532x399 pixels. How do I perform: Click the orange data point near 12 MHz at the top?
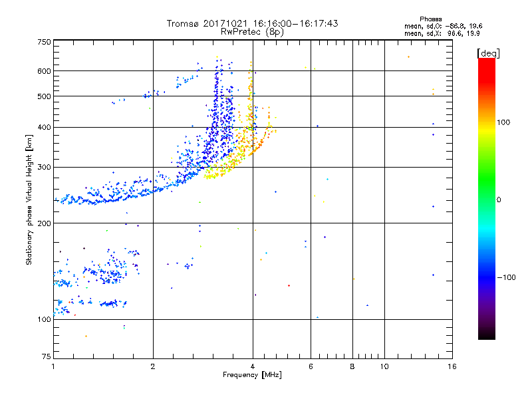click(408, 57)
